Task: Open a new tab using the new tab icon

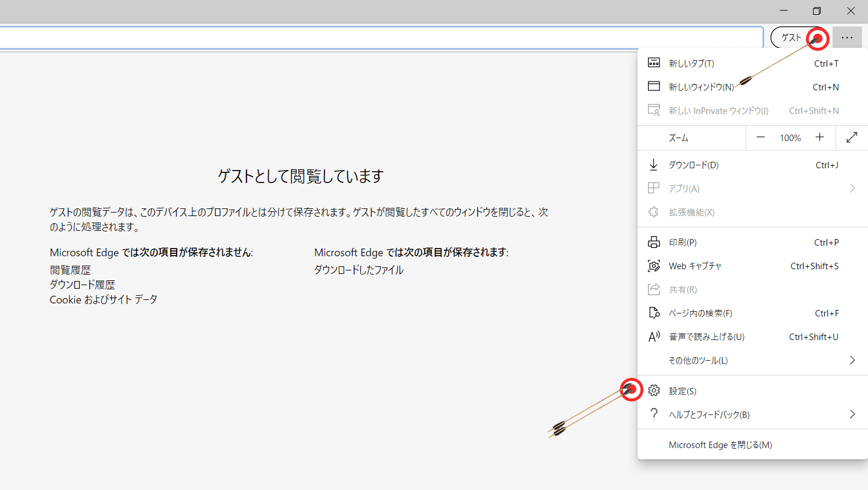Action: pos(654,63)
